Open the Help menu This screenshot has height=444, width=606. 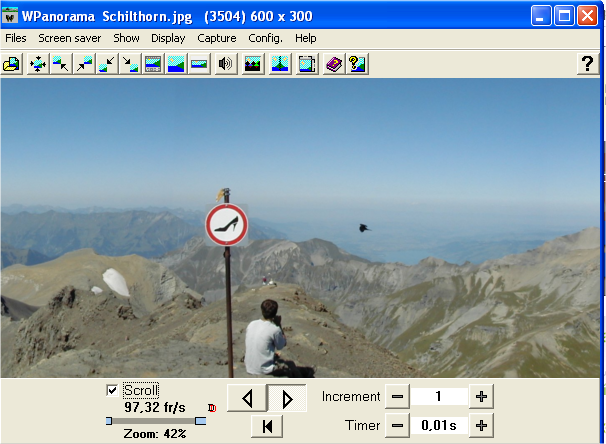306,38
